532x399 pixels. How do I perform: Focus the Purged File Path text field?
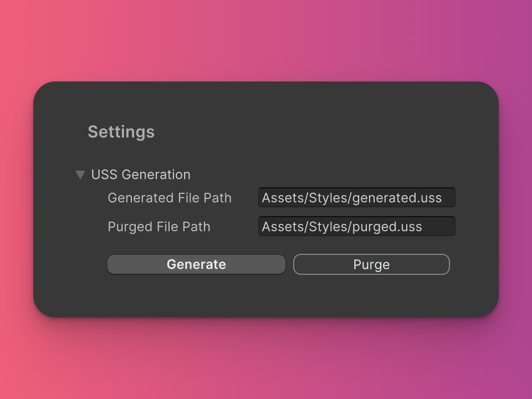(356, 226)
